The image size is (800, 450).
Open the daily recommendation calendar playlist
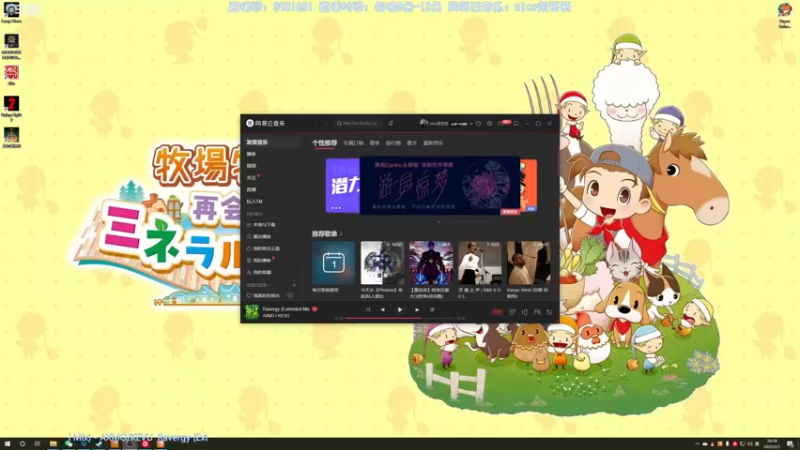tap(334, 263)
